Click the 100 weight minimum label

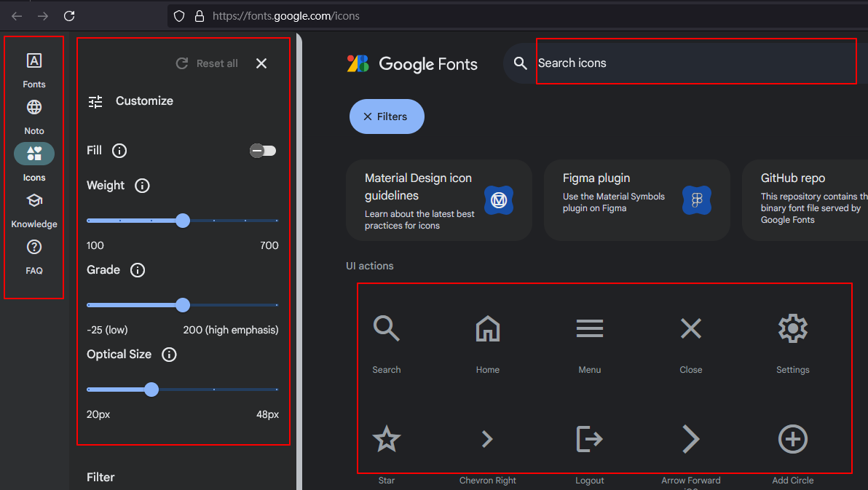click(x=95, y=245)
